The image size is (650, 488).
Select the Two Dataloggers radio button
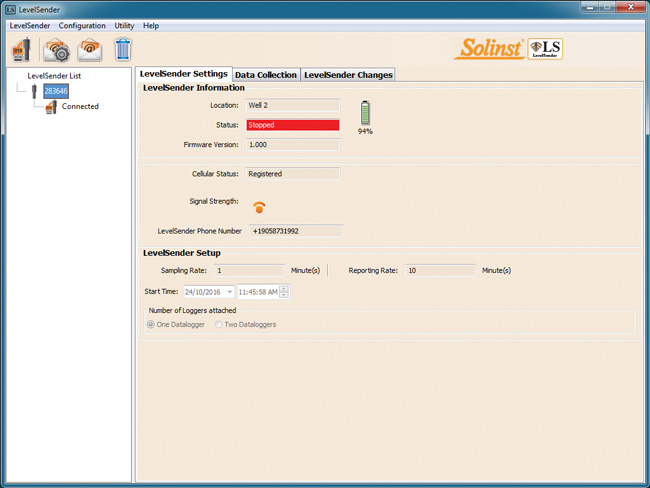[x=220, y=324]
